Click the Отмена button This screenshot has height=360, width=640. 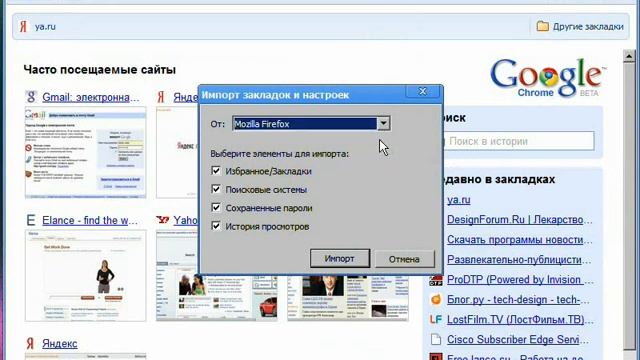(x=404, y=259)
